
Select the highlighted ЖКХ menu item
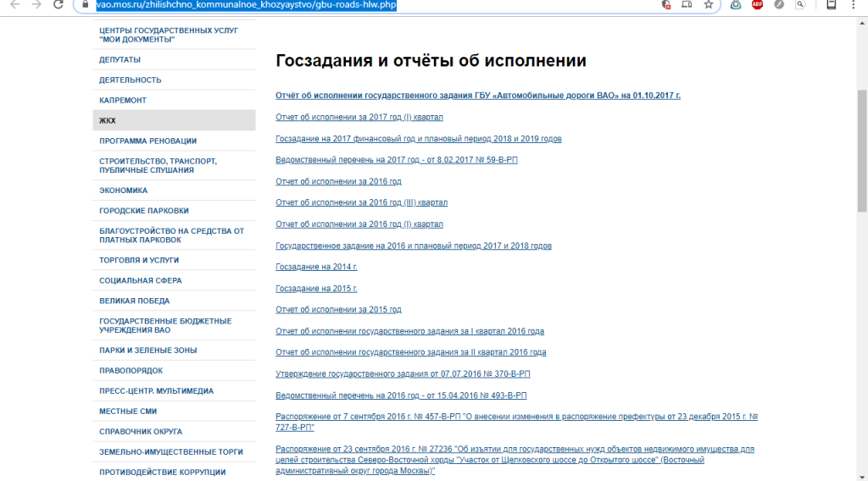pos(175,120)
